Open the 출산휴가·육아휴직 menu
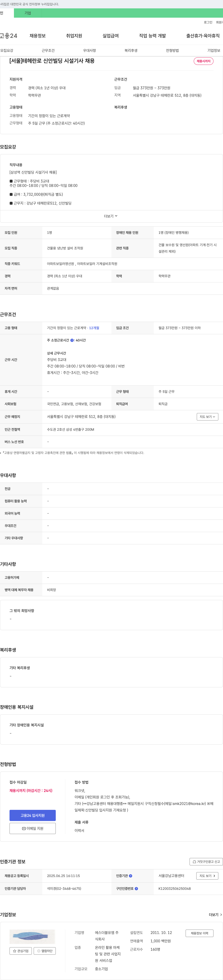 [203, 36]
